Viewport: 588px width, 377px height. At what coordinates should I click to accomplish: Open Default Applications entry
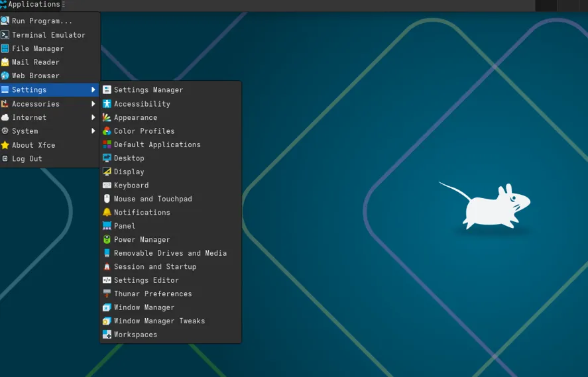[170, 144]
